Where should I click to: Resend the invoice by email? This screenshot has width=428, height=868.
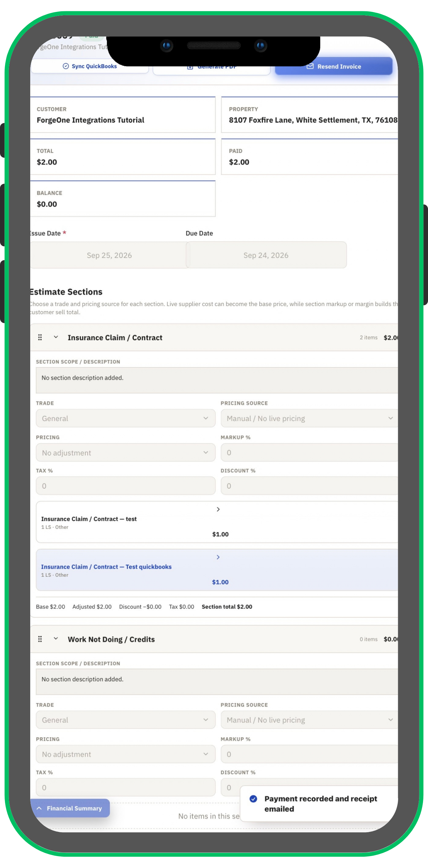point(333,66)
